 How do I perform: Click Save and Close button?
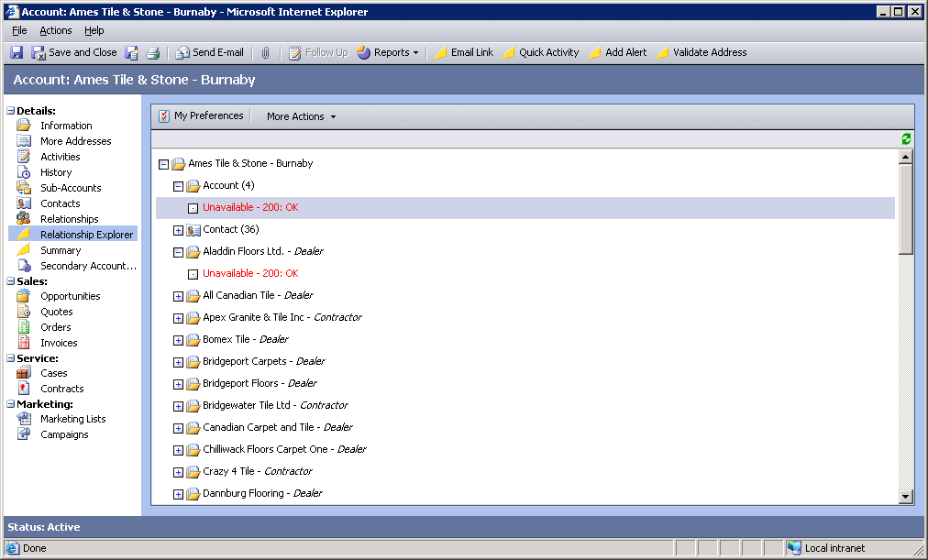(74, 52)
